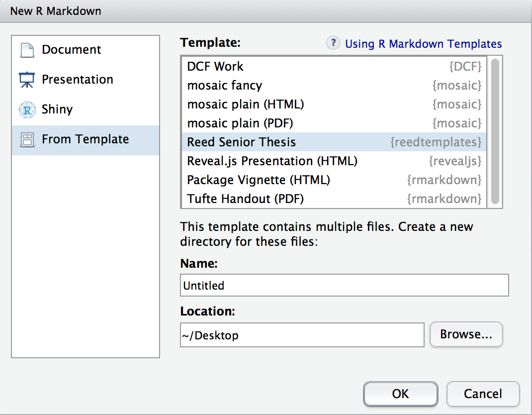The width and height of the screenshot is (532, 415).
Task: Choose the Reveal.js Presentation (HTML) template
Action: [334, 161]
